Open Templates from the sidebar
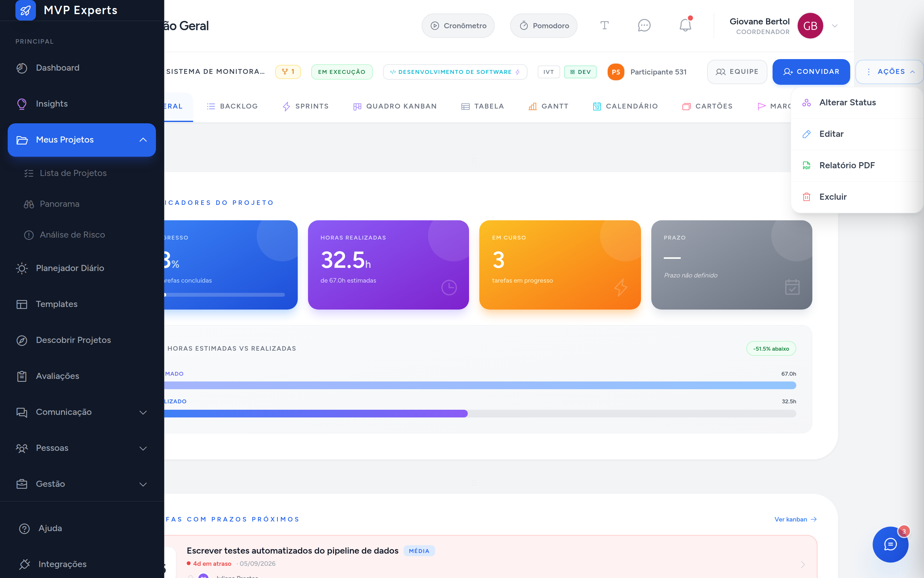Viewport: 924px width, 578px height. tap(82, 304)
